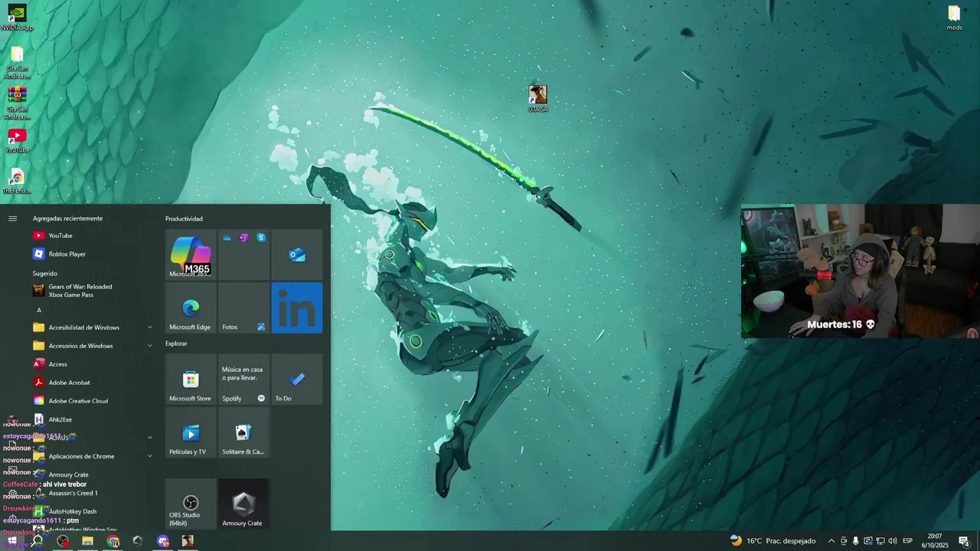
Task: Launch the OBS Studio (64bit) tile
Action: [x=191, y=504]
